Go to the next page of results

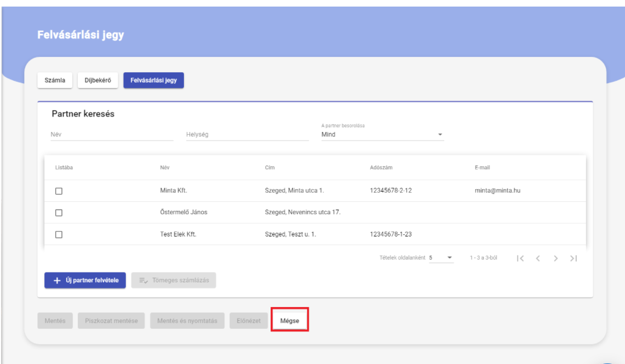pyautogui.click(x=555, y=258)
